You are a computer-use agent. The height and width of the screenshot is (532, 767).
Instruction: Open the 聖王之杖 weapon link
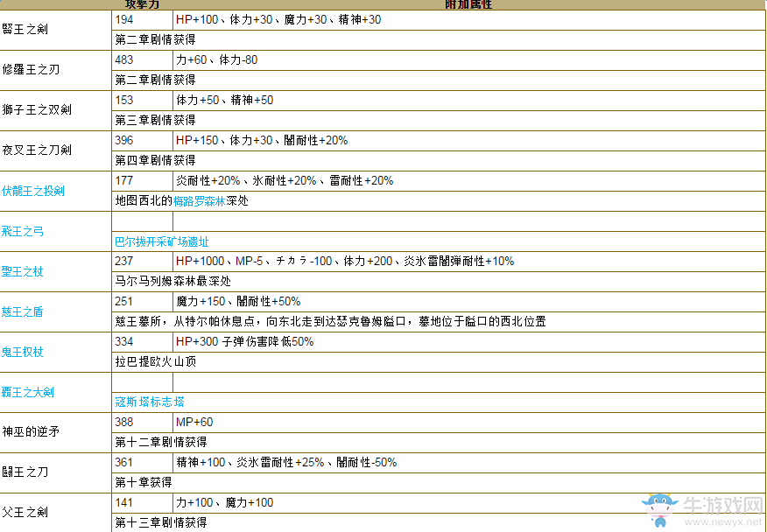[x=23, y=271]
